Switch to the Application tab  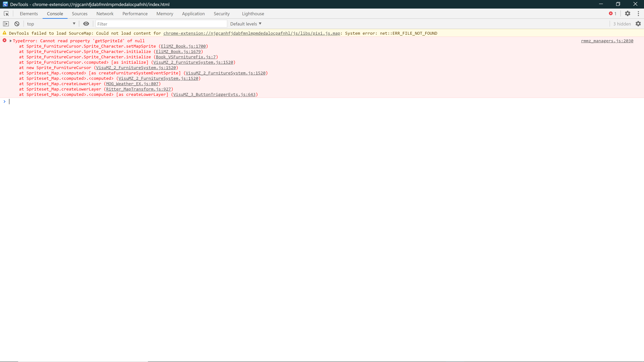pyautogui.click(x=193, y=14)
